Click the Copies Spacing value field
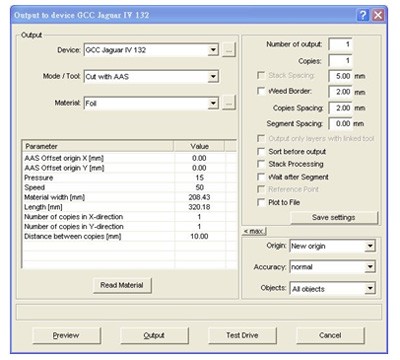 340,108
